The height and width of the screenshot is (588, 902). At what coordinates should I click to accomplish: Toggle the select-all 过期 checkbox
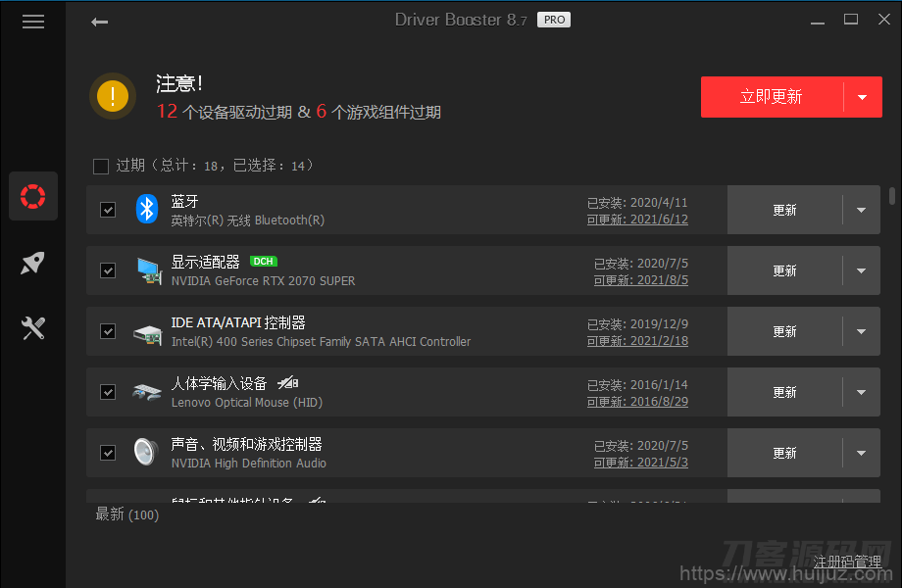point(101,167)
